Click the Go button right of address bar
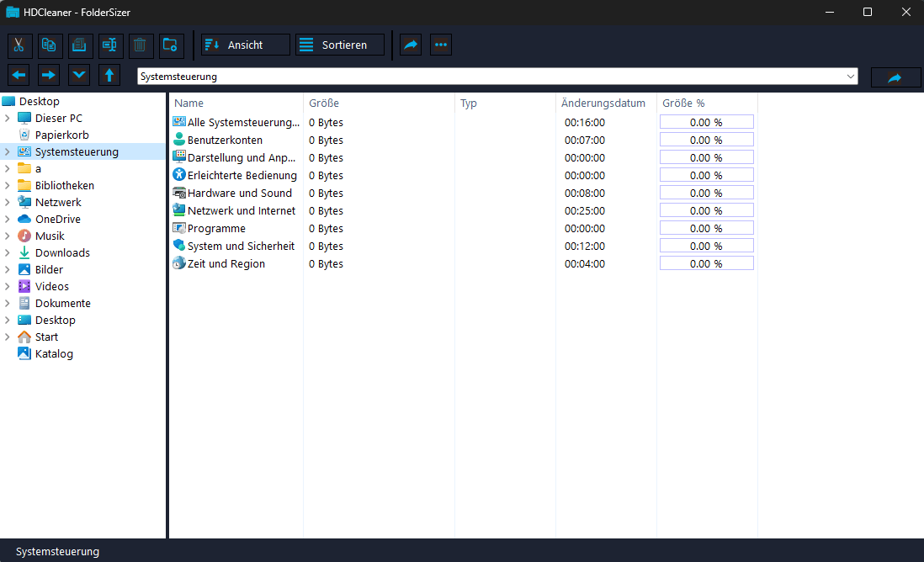924x562 pixels. (895, 77)
